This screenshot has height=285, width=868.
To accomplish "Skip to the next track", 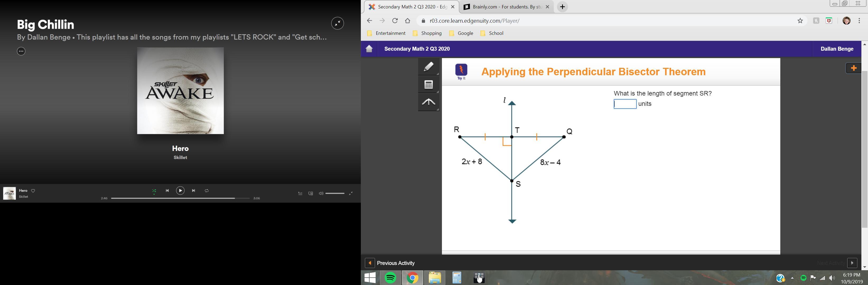I will tap(193, 191).
